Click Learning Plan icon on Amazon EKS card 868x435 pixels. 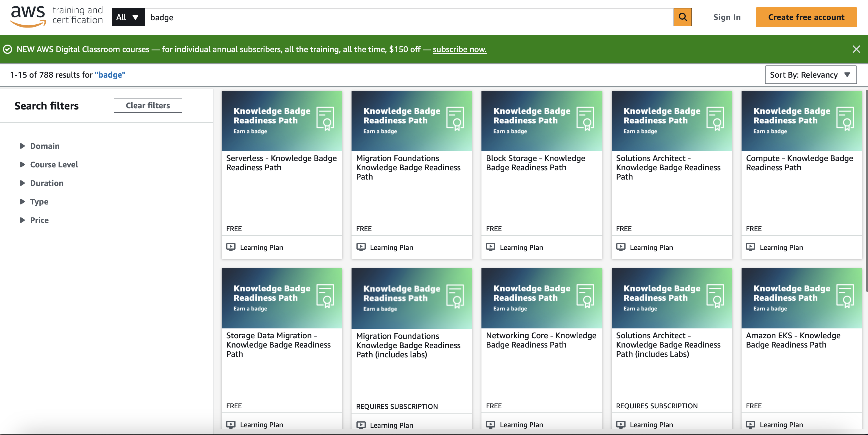(751, 425)
